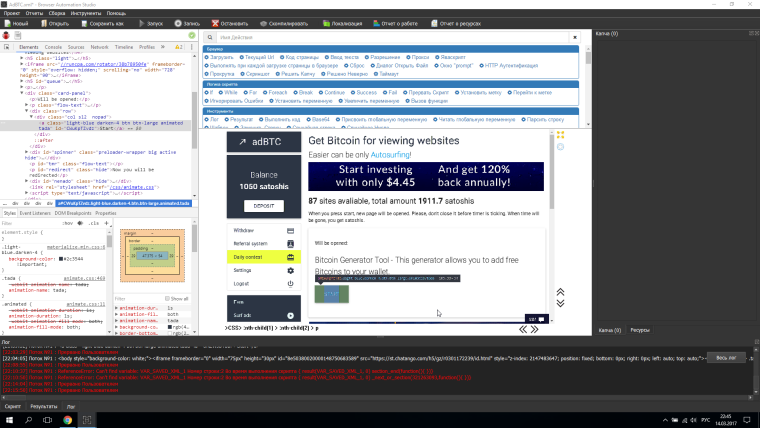This screenshot has width=760, height=428.
Task: Click the ladybug debug icon
Action: (x=8, y=36)
